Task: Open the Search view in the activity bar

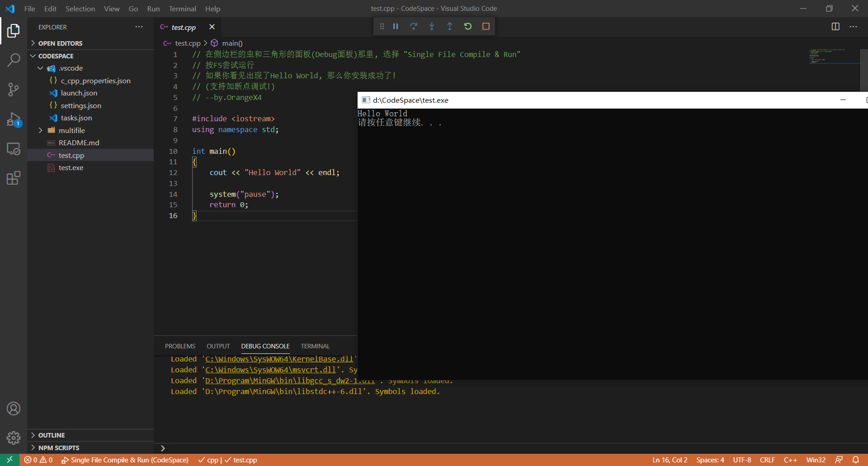Action: tap(14, 60)
